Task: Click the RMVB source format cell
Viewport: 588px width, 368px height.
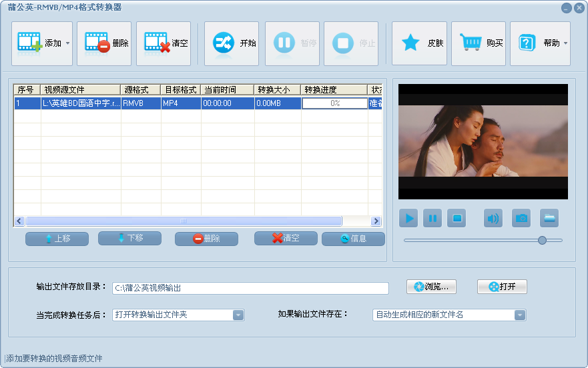Action: pyautogui.click(x=141, y=103)
